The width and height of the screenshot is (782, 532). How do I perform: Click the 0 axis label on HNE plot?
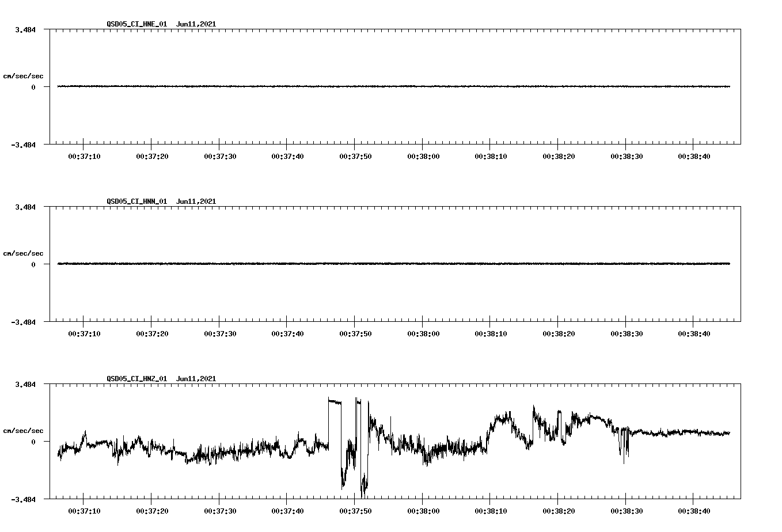point(33,87)
